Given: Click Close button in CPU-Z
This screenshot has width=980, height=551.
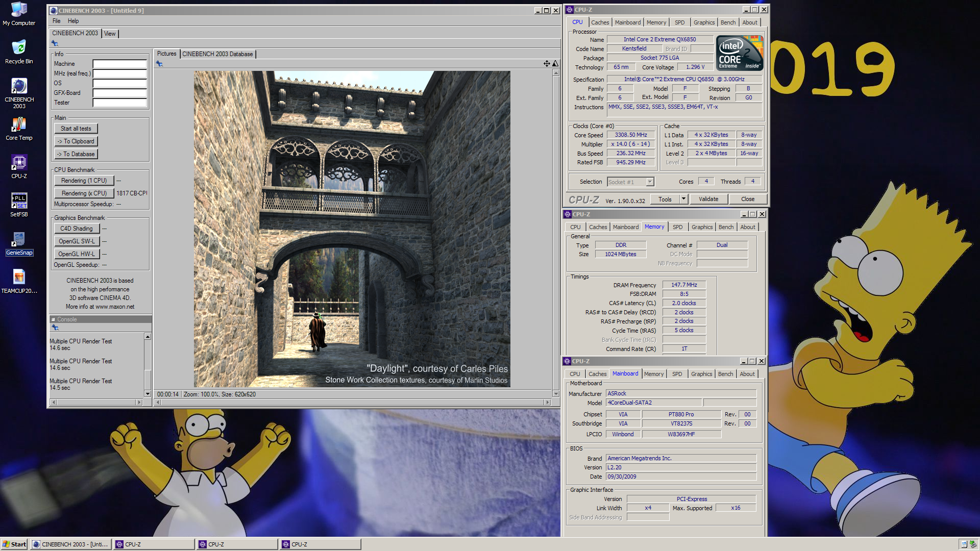Looking at the screenshot, I should [x=748, y=199].
